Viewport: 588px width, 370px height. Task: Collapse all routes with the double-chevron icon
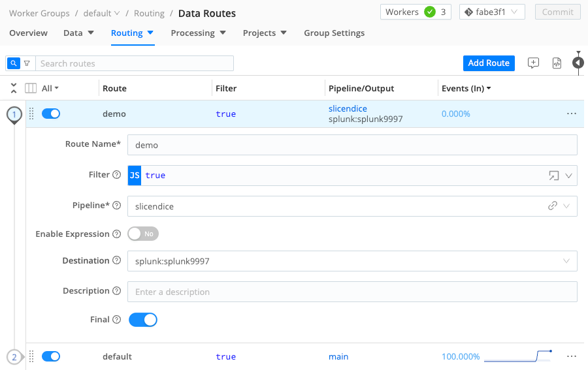tap(14, 88)
